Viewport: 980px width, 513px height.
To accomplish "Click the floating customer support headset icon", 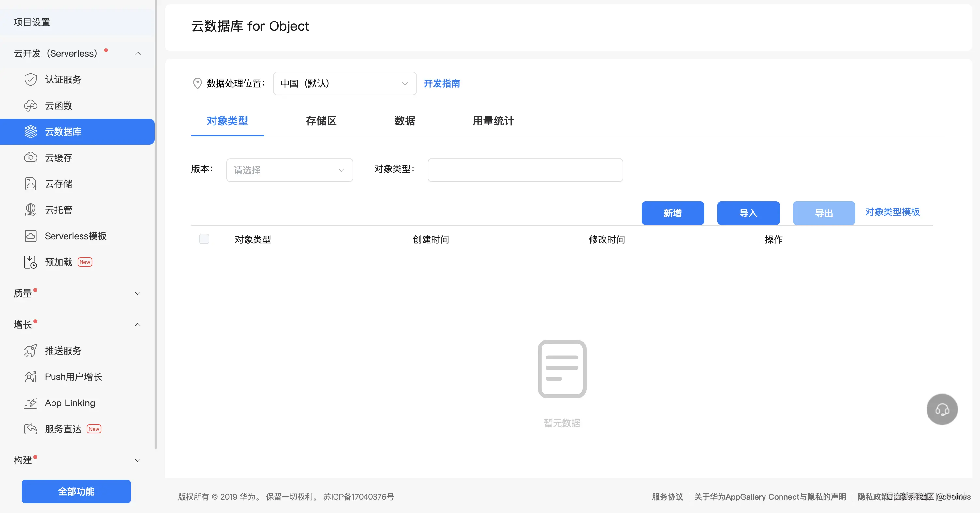I will coord(942,409).
